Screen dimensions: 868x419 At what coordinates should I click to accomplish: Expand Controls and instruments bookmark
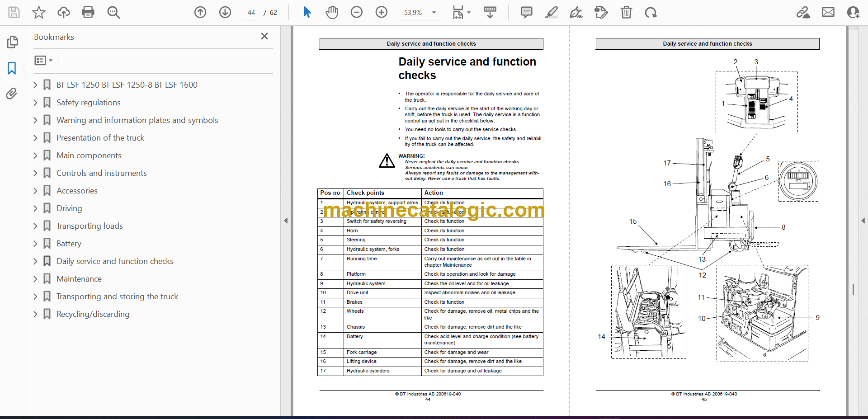[x=35, y=173]
